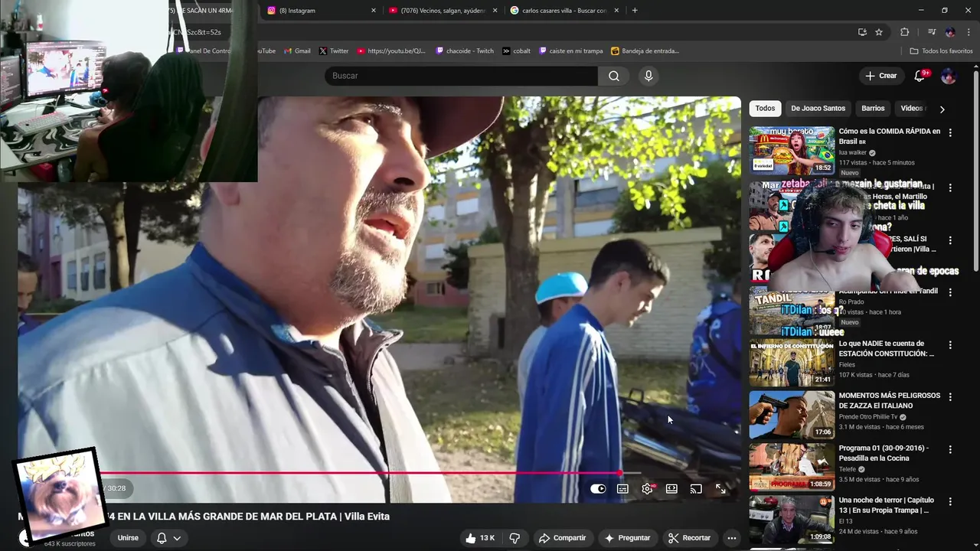The image size is (980, 551).
Task: Open the browser extensions puzzle icon
Action: click(x=904, y=32)
